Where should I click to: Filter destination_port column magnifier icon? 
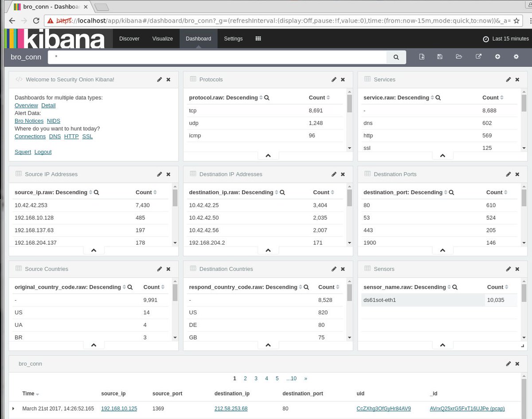[451, 192]
